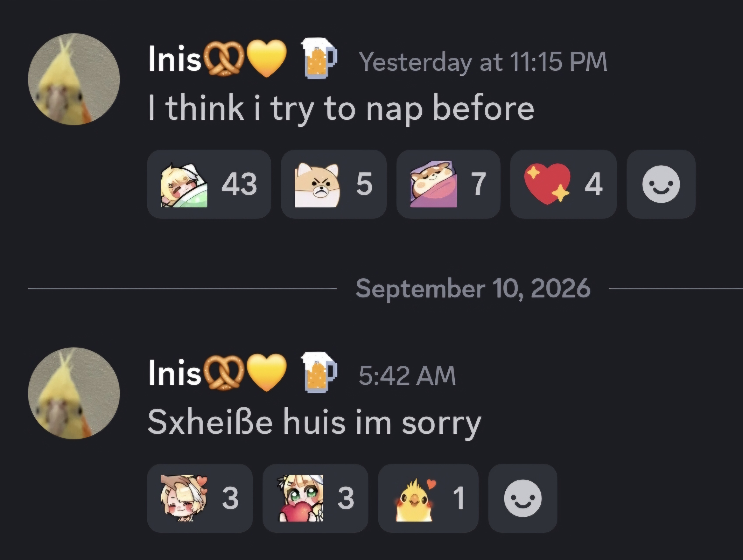The image size is (743, 560).
Task: Open add reaction smiley on first message
Action: click(661, 184)
